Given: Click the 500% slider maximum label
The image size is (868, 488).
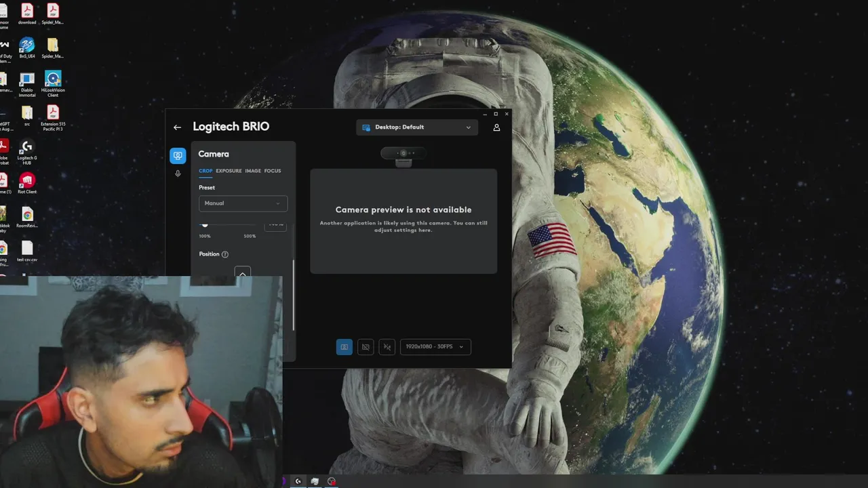Looking at the screenshot, I should (x=250, y=237).
